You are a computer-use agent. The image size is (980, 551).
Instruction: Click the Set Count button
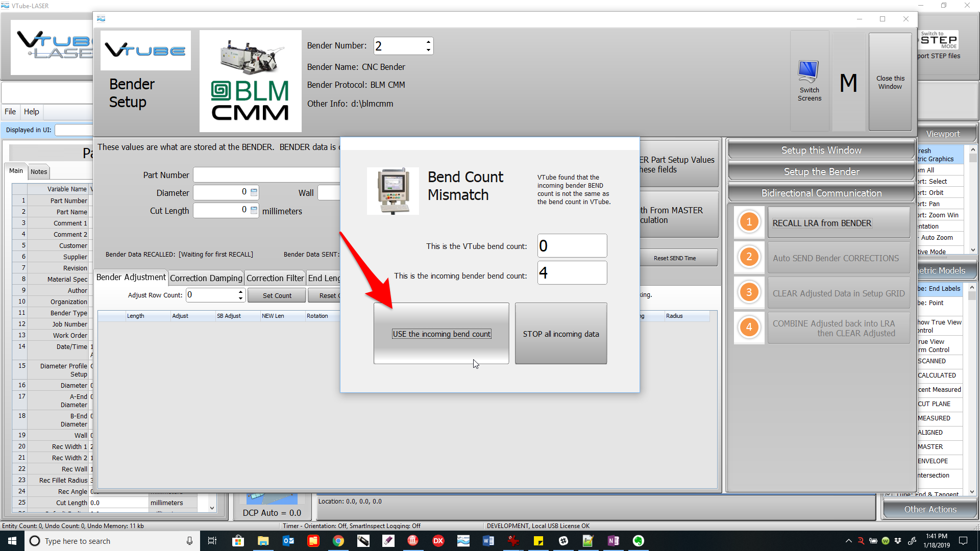pos(277,295)
